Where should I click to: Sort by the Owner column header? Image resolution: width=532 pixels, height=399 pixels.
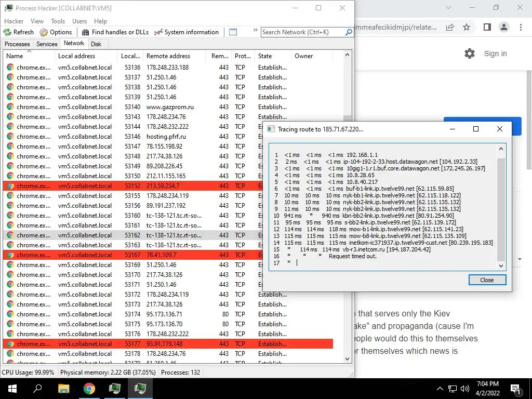coord(312,56)
